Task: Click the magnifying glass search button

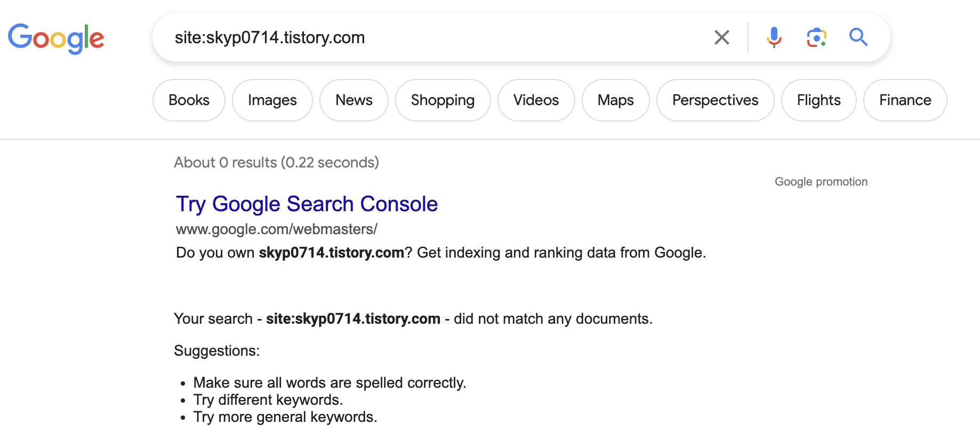Action: pos(858,37)
